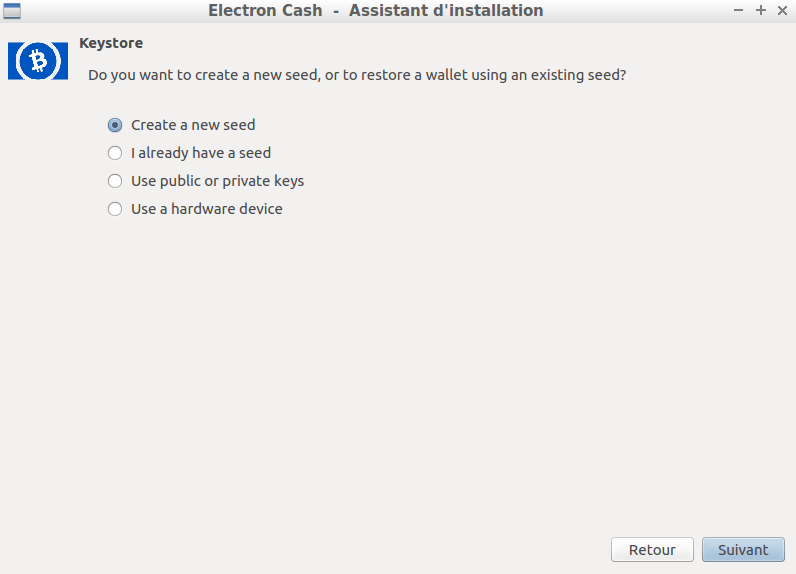This screenshot has width=796, height=574.
Task: Click the white B symbol inside the logo
Action: (38, 61)
